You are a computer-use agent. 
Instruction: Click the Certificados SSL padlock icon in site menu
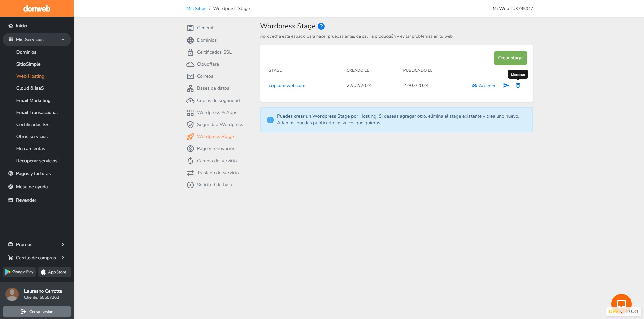[x=190, y=52]
